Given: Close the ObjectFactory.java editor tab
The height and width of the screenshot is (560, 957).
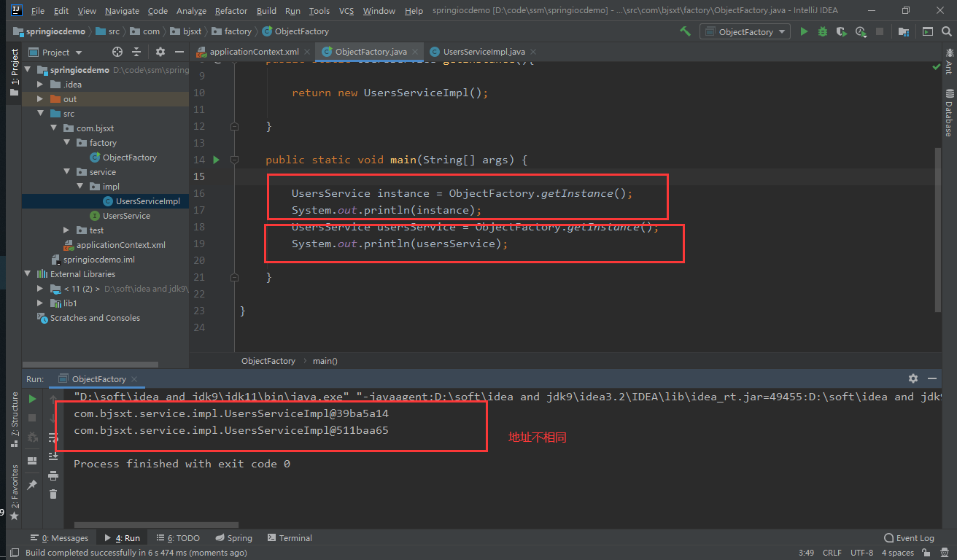Looking at the screenshot, I should [x=416, y=52].
